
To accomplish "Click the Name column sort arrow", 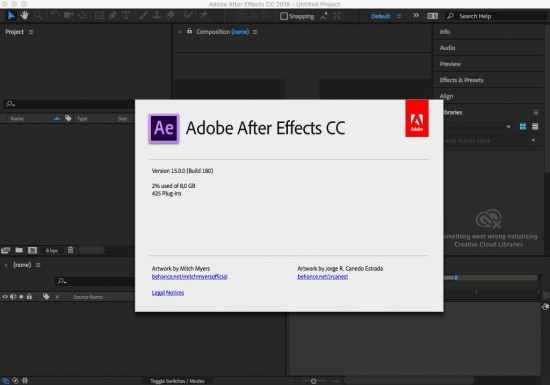I will click(56, 119).
